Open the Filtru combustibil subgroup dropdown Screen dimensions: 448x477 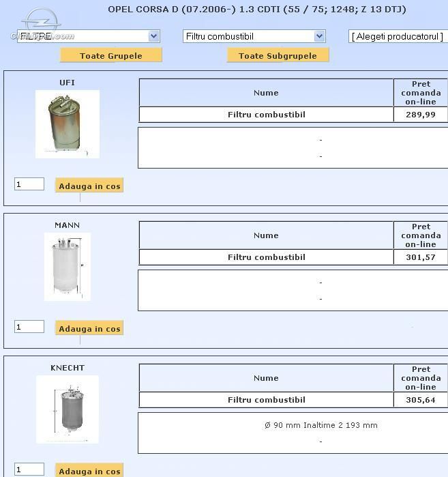click(x=254, y=36)
